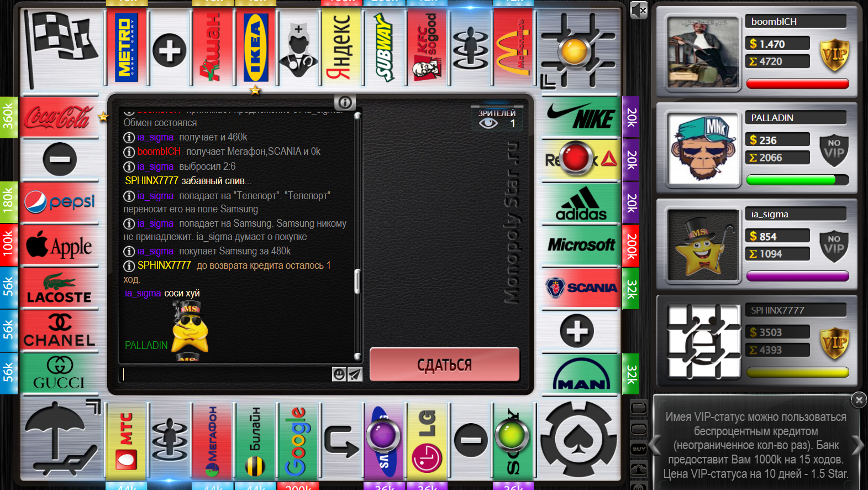868x490 pixels.
Task: Click SPHINX7777 name in credit message
Action: point(164,265)
